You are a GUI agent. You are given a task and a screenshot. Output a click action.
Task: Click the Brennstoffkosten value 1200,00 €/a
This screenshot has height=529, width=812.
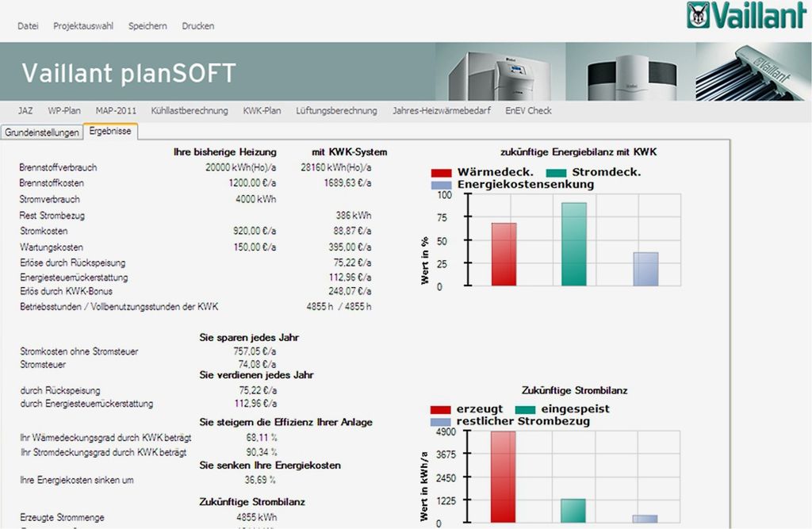pyautogui.click(x=252, y=183)
